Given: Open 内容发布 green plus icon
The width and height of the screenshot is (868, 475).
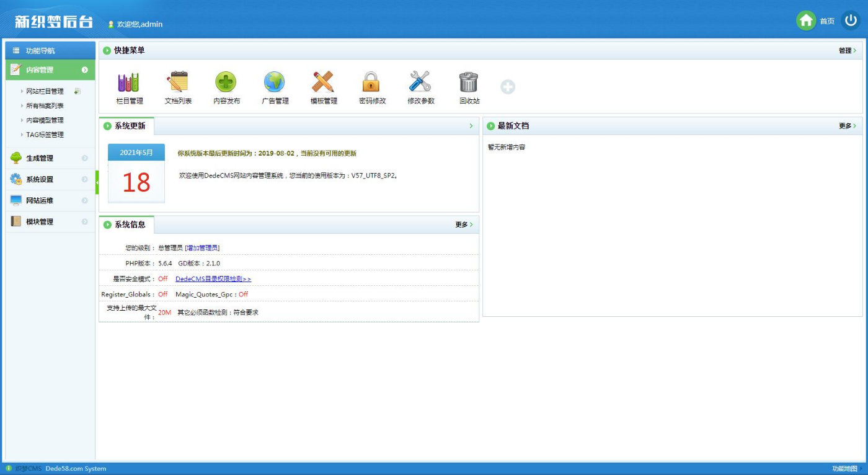Looking at the screenshot, I should [226, 82].
